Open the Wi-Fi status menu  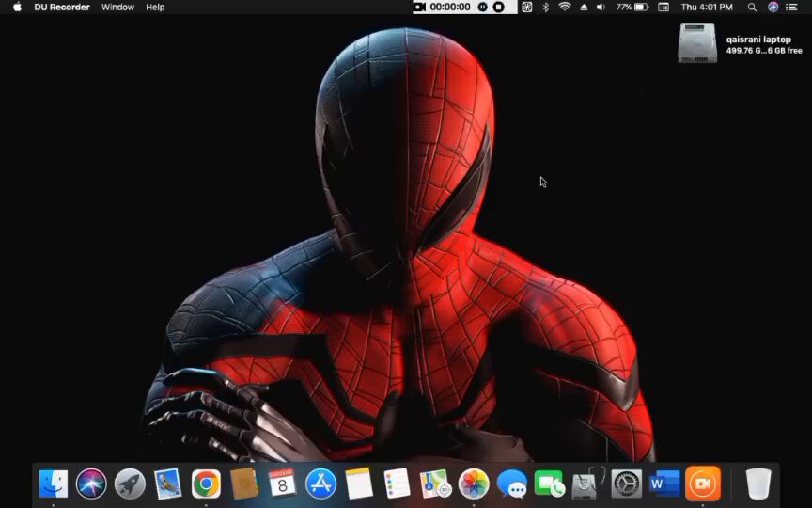click(x=565, y=8)
